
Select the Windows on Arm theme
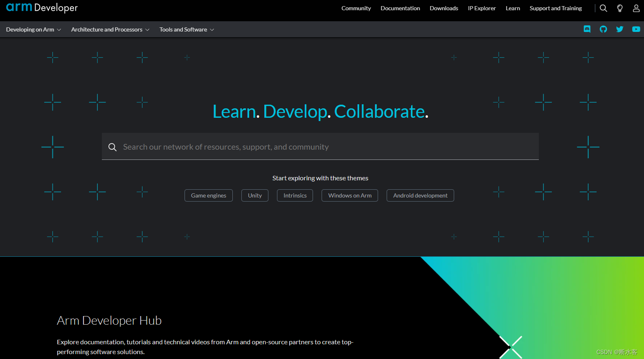click(x=350, y=195)
